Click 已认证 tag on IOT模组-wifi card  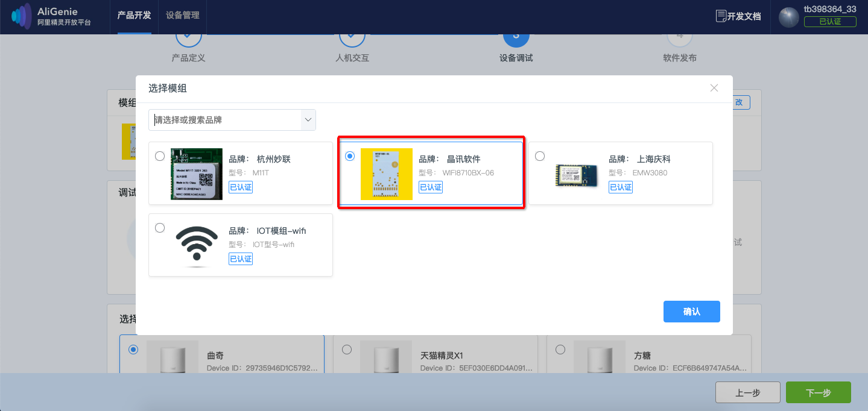coord(241,259)
